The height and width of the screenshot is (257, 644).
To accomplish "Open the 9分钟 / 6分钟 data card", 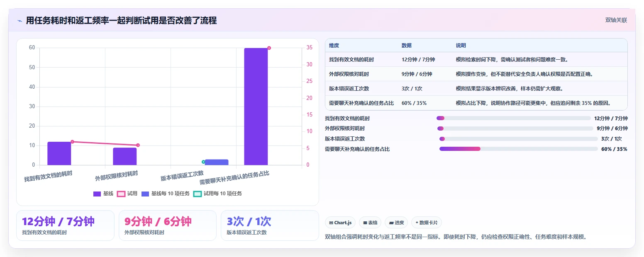I will tap(168, 225).
